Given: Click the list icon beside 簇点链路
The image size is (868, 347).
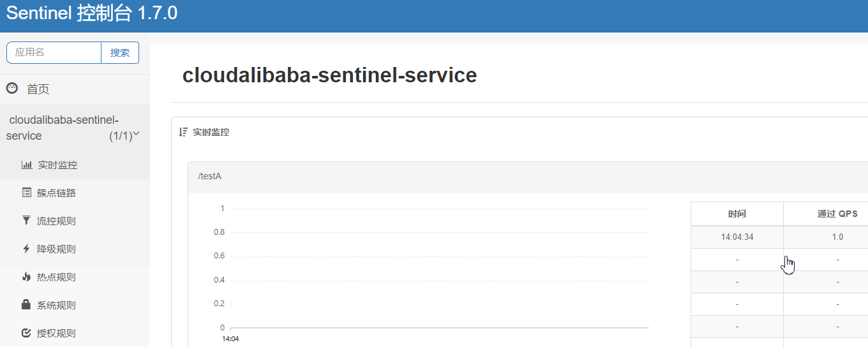Looking at the screenshot, I should (x=26, y=193).
